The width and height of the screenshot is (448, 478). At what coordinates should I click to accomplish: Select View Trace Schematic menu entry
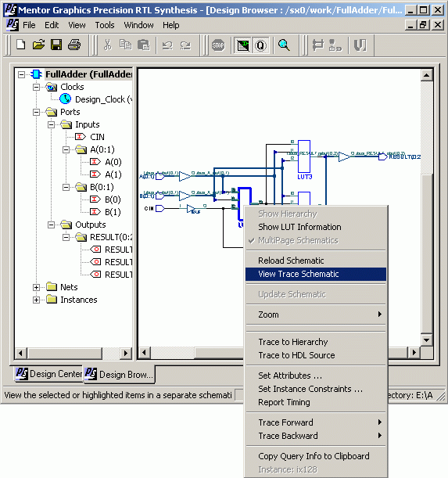[x=316, y=274]
